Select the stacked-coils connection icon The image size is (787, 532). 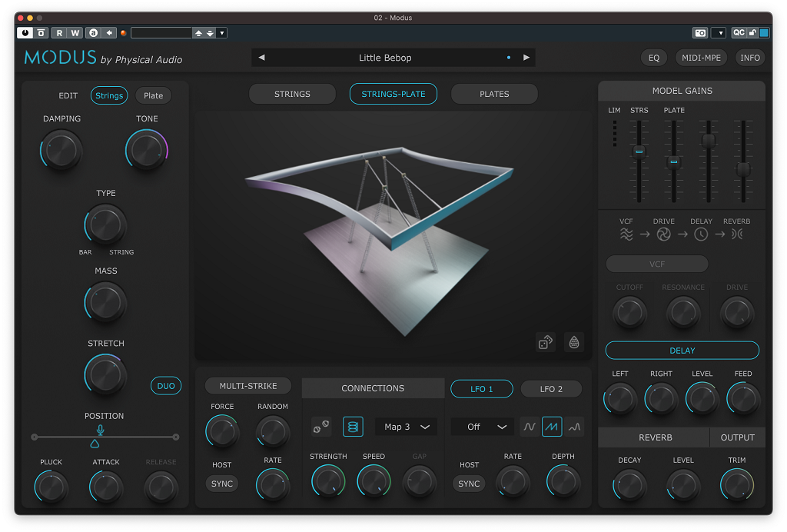pos(353,427)
